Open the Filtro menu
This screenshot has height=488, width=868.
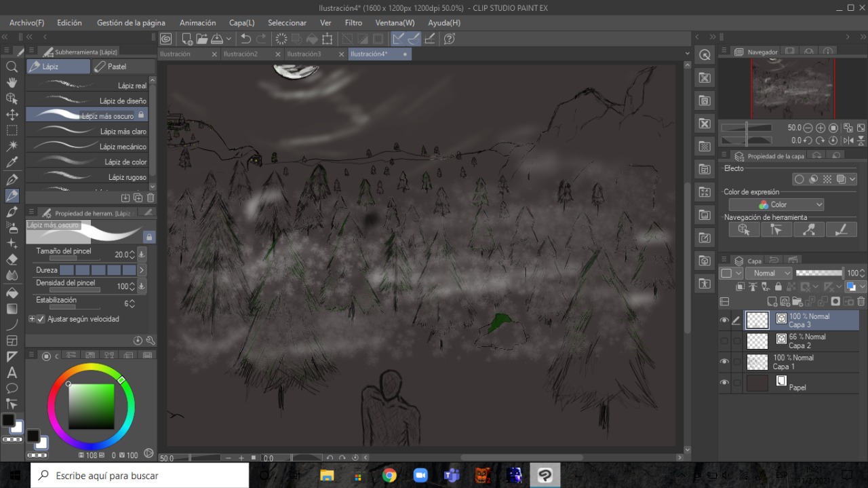click(353, 22)
